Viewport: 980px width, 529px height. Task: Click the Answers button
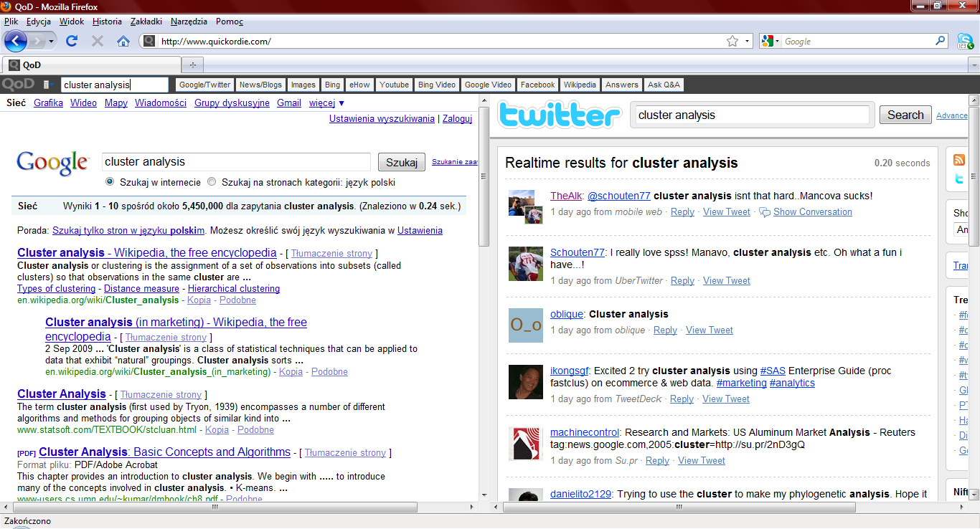click(621, 85)
